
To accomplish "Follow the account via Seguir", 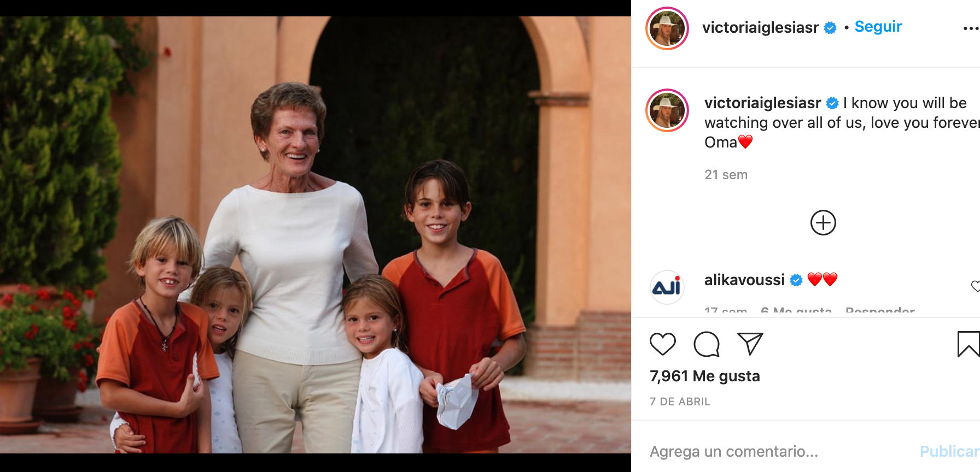I will pyautogui.click(x=878, y=27).
